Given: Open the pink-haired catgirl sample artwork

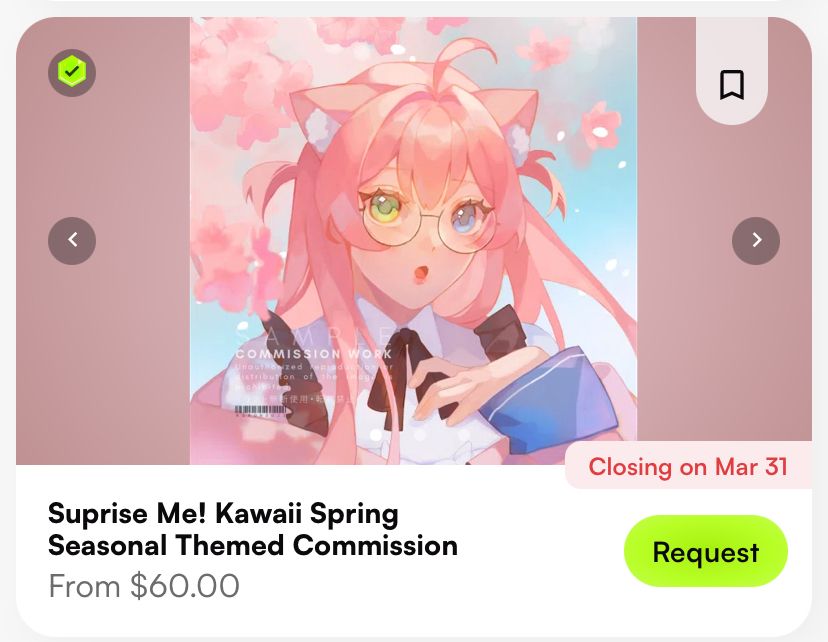Looking at the screenshot, I should point(413,241).
